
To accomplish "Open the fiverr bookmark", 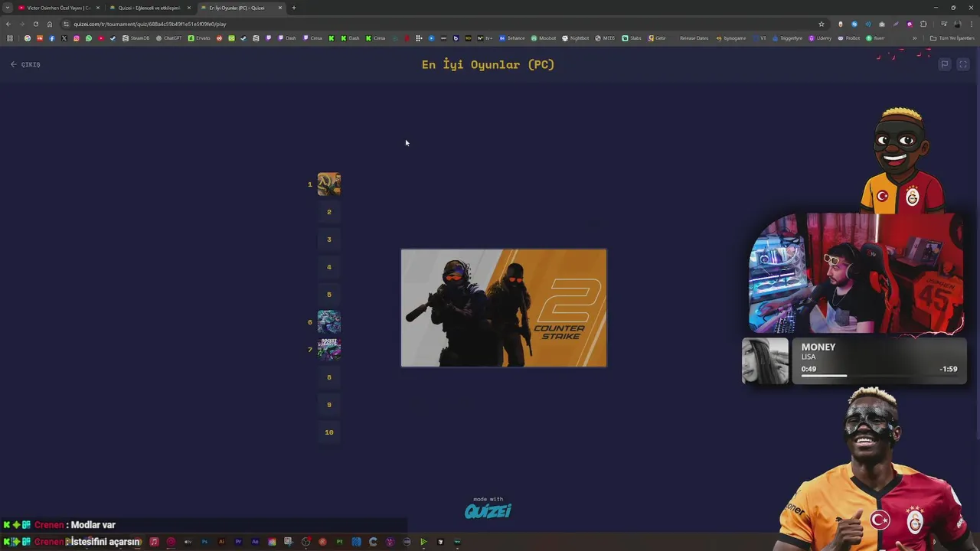I will coord(875,38).
